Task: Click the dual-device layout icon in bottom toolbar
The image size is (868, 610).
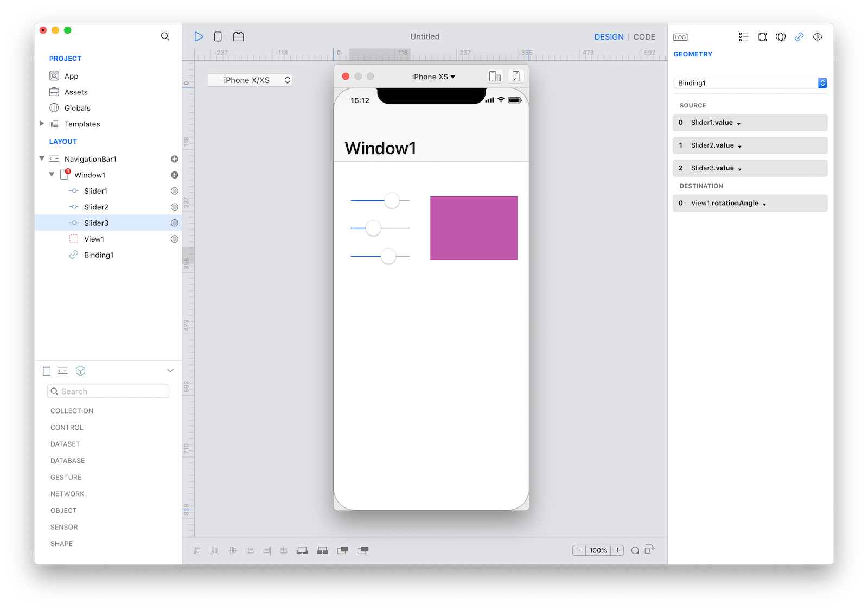Action: click(x=322, y=550)
